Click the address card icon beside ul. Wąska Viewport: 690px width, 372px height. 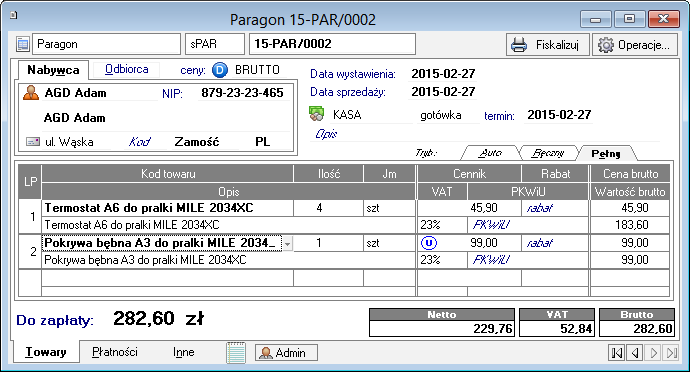click(x=33, y=142)
